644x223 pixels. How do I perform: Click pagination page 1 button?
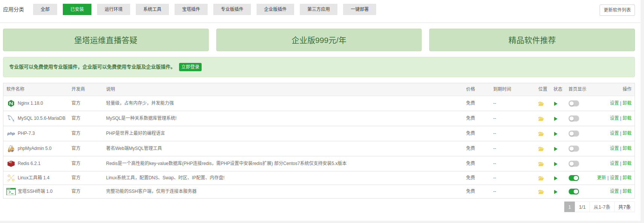pyautogui.click(x=570, y=207)
